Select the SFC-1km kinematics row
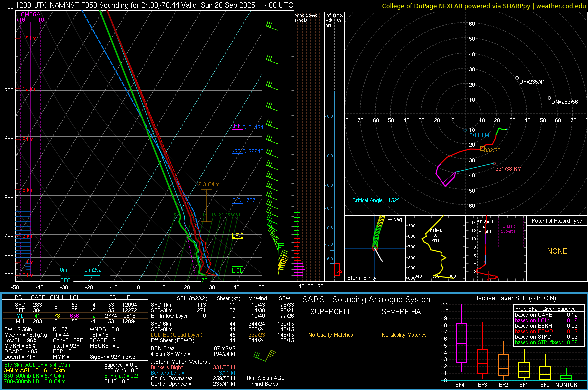588x390 pixels. pyautogui.click(x=222, y=305)
